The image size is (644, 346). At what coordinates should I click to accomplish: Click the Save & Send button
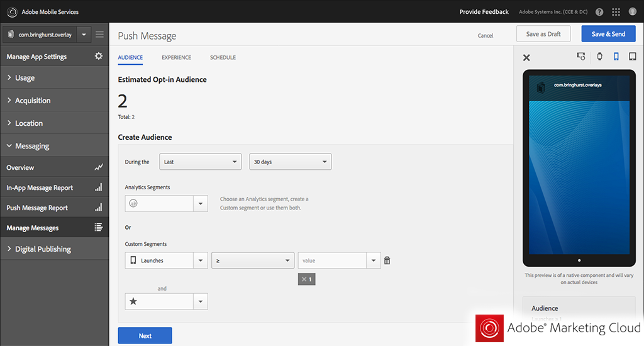tap(608, 34)
